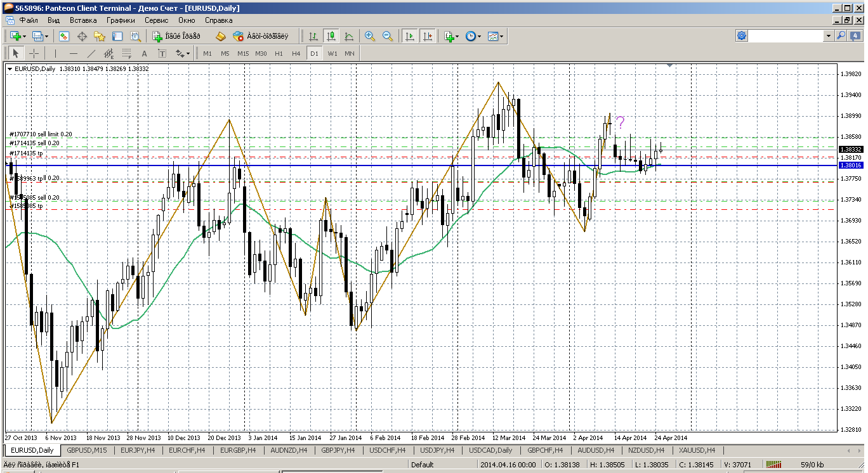Screen dimensions: 868x473
Task: Switch chart to bar chart mode
Action: (313, 37)
